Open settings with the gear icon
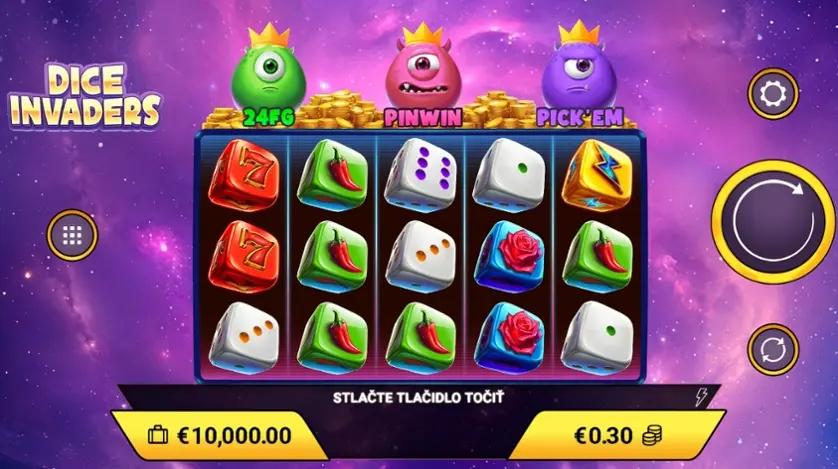This screenshot has width=838, height=469. tap(773, 94)
